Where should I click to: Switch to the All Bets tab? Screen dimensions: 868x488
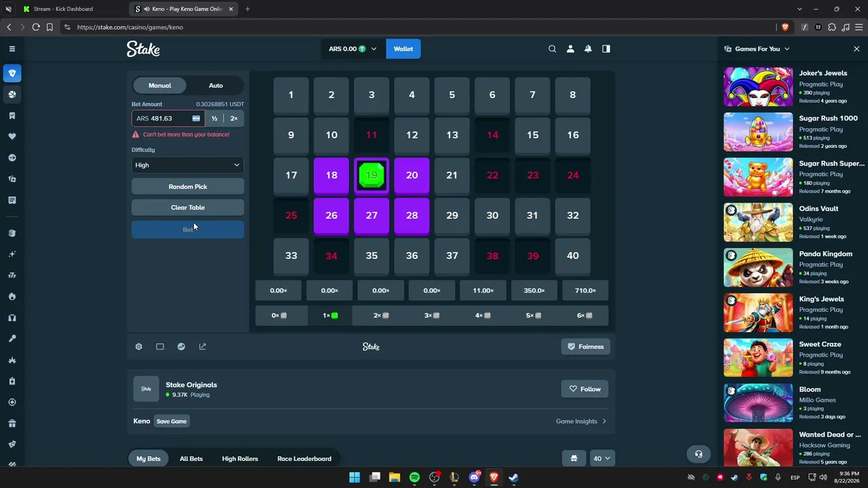(191, 459)
